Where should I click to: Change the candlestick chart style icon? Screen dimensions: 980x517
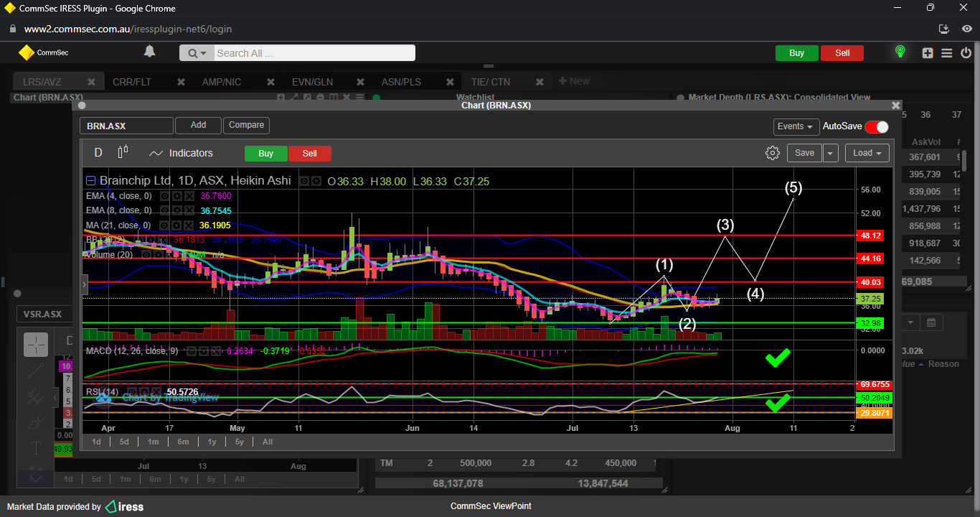(x=123, y=152)
